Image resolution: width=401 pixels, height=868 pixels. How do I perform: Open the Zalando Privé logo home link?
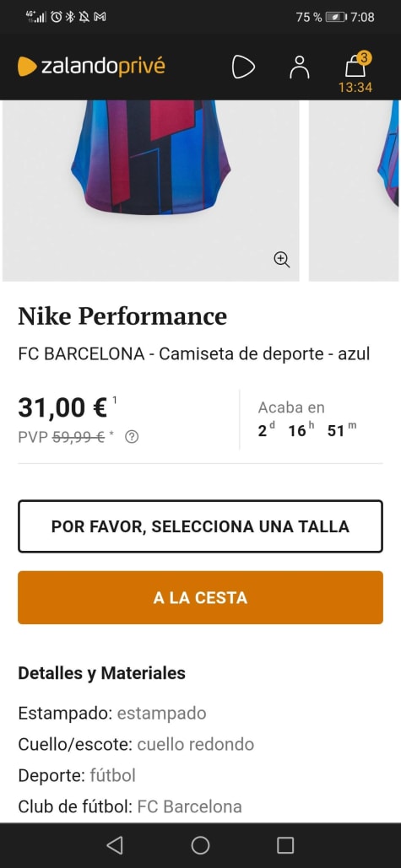(91, 67)
